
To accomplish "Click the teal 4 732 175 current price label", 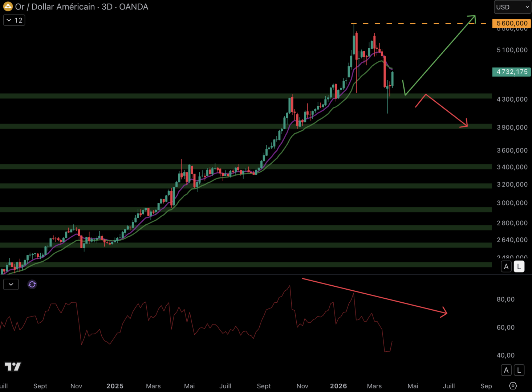I will pyautogui.click(x=511, y=72).
